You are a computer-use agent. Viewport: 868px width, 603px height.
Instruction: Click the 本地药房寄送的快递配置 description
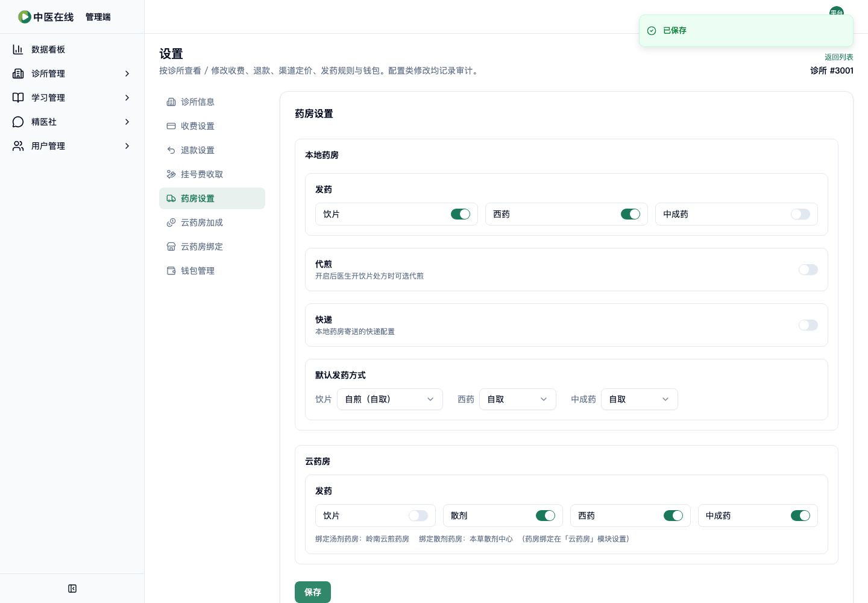coord(355,332)
